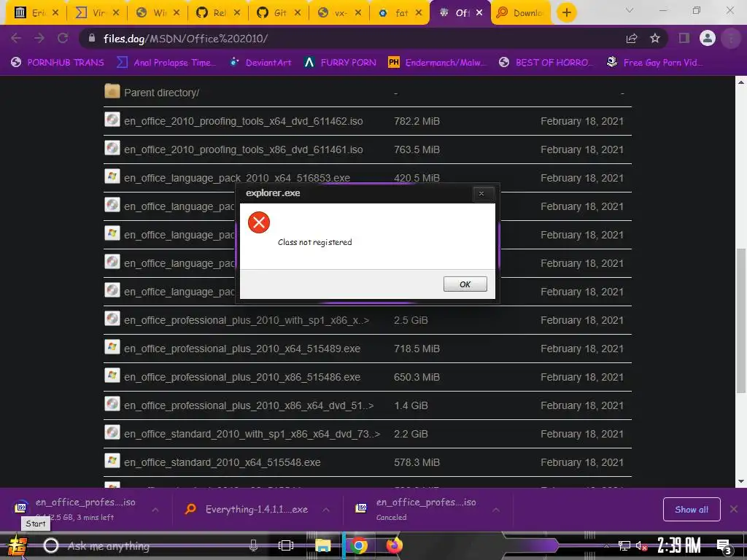Screen dimensions: 747x560
Task: Click exe icon beside professional_plus_2010_x86_515486.exe
Action: [112, 376]
